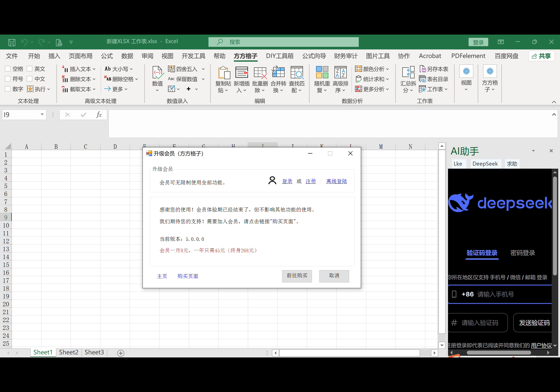Expand the 删除文本 dropdown

[x=94, y=79]
